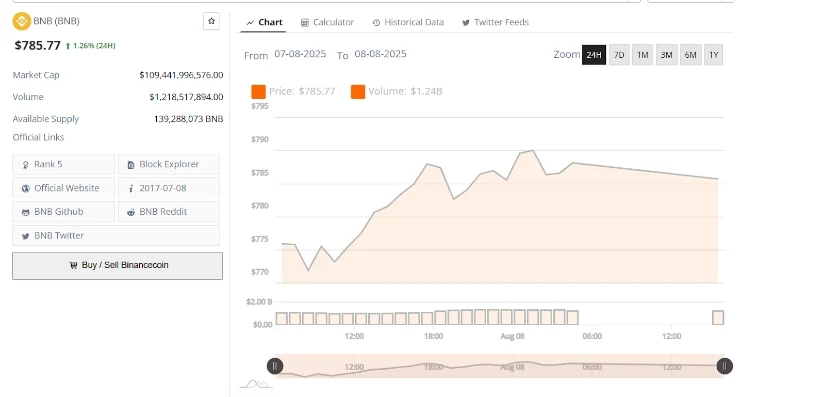Select the 1M zoom range
The width and height of the screenshot is (825, 397).
tap(642, 55)
